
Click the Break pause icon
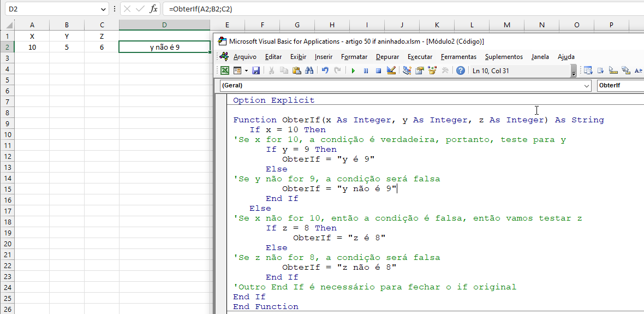click(366, 70)
